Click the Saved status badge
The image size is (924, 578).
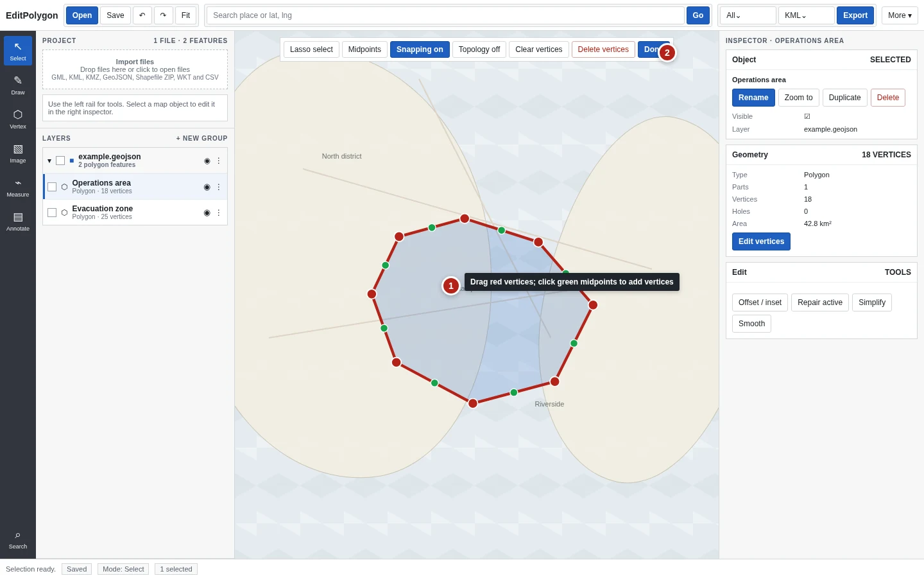pos(76,569)
